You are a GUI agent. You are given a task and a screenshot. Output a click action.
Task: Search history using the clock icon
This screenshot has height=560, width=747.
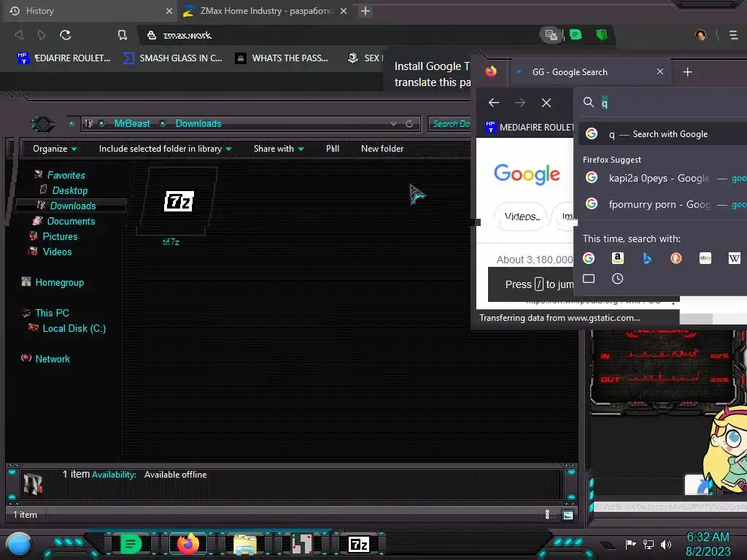pyautogui.click(x=617, y=279)
